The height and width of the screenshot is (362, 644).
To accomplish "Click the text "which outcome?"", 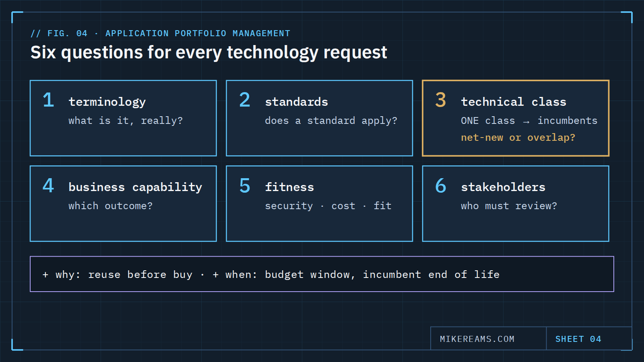I will tap(110, 206).
